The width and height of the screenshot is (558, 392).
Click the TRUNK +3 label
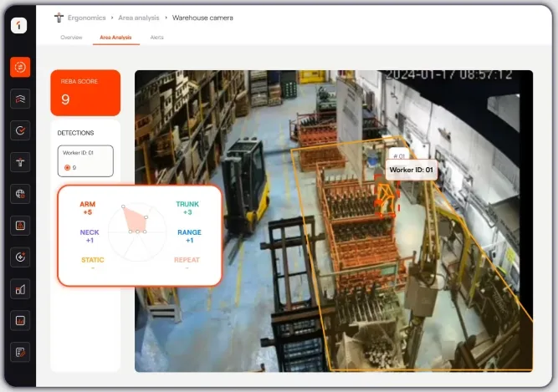click(187, 208)
